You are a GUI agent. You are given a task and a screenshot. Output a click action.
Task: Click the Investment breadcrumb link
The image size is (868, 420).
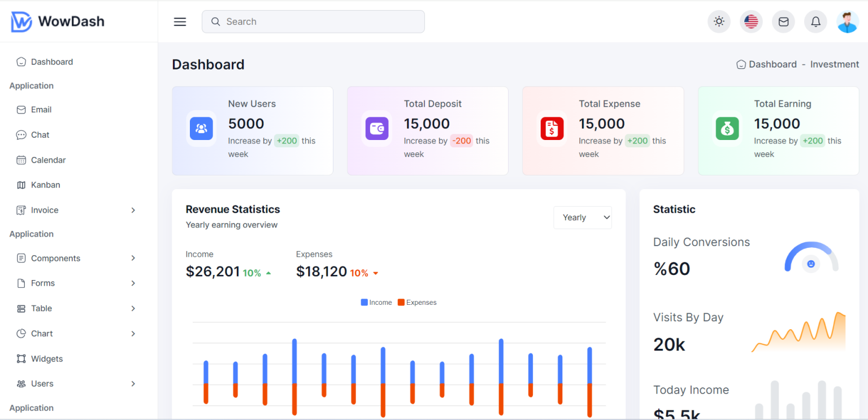pos(835,64)
